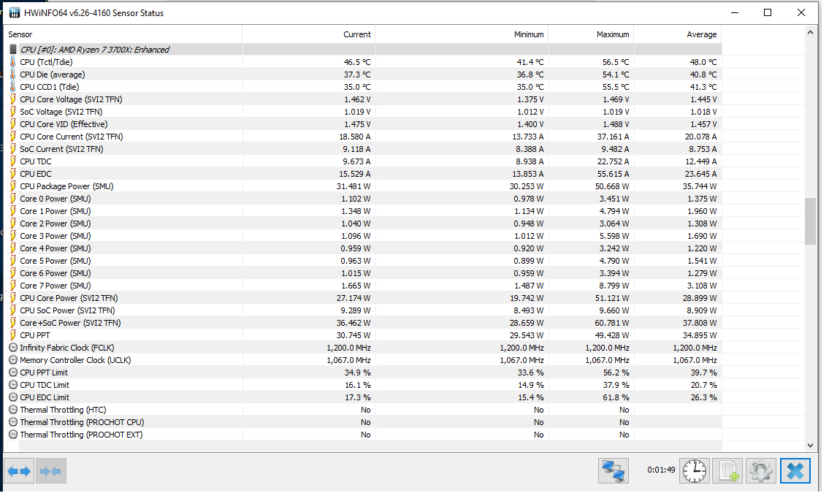The height and width of the screenshot is (504, 829).
Task: Click thermometer icon next to CPU (Tctl/Tdie)
Action: point(13,62)
